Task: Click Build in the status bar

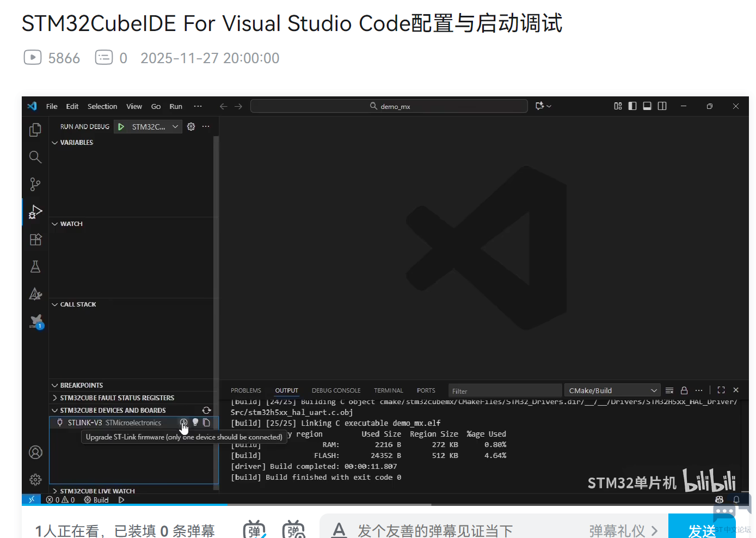Action: click(97, 500)
